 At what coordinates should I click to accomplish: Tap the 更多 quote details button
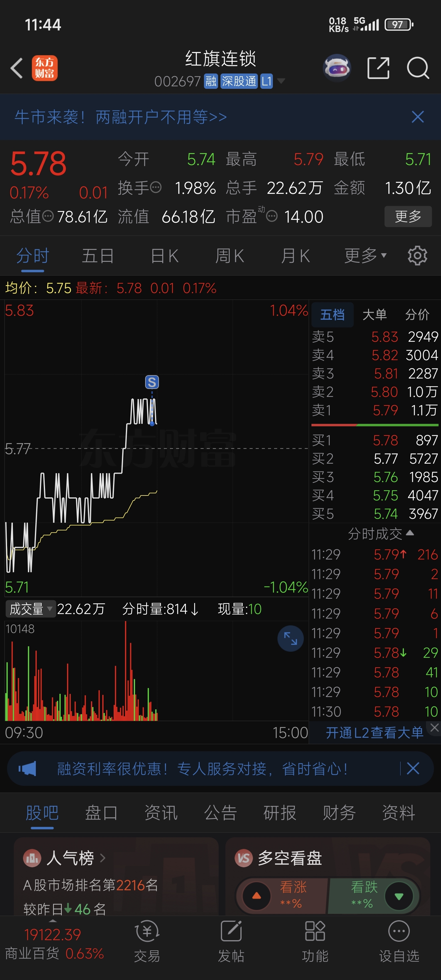click(408, 217)
